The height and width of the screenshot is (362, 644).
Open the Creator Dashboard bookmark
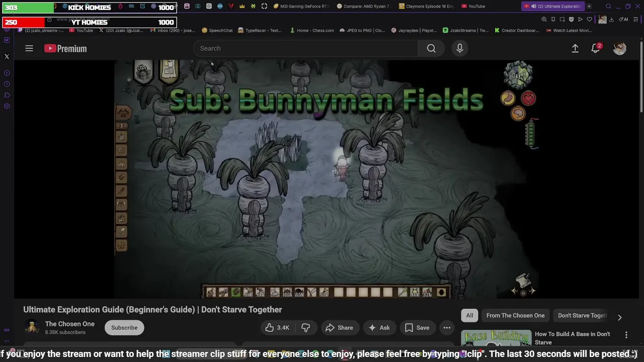point(517,30)
